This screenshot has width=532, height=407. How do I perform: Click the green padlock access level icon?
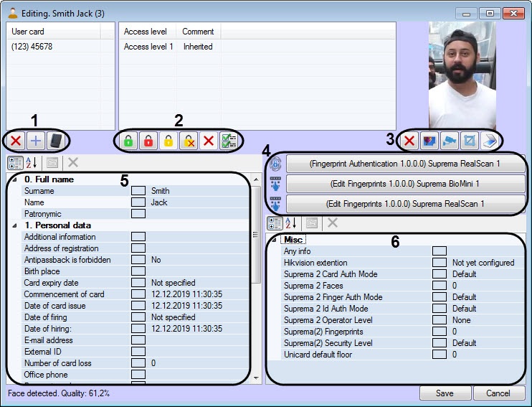point(128,141)
